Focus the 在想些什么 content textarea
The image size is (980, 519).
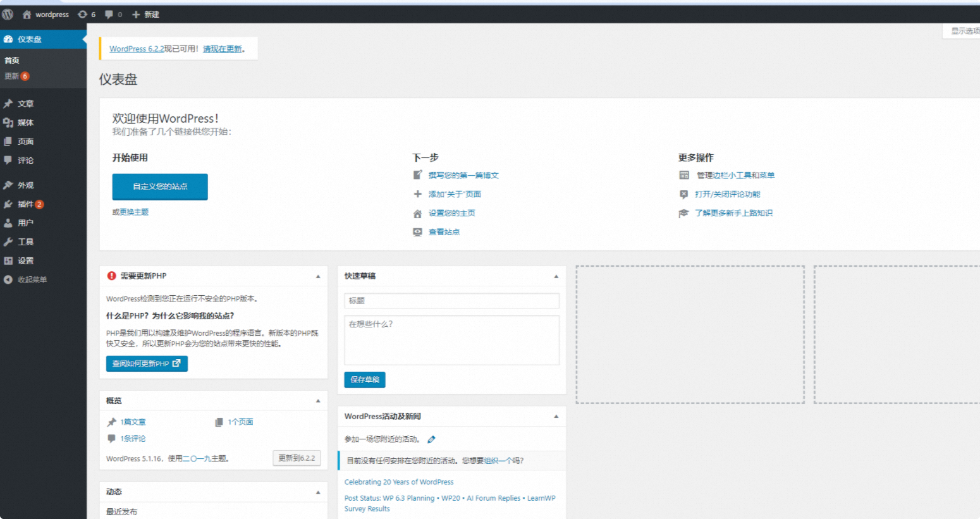[451, 340]
